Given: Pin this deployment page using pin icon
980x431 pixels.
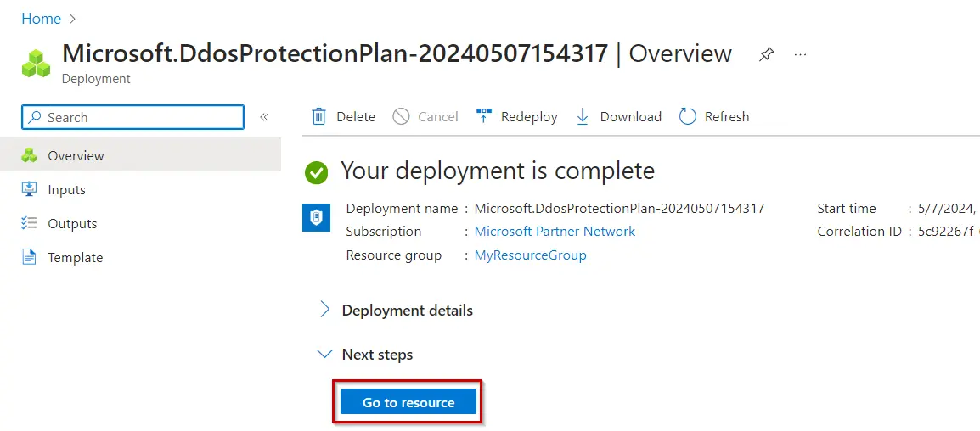Looking at the screenshot, I should pos(766,54).
